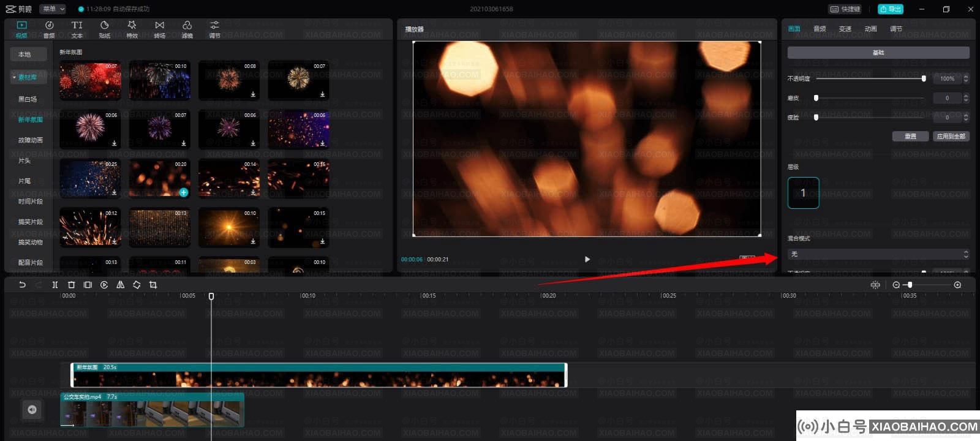This screenshot has width=980, height=441.
Task: Select the 搞笑动物 category
Action: [30, 243]
